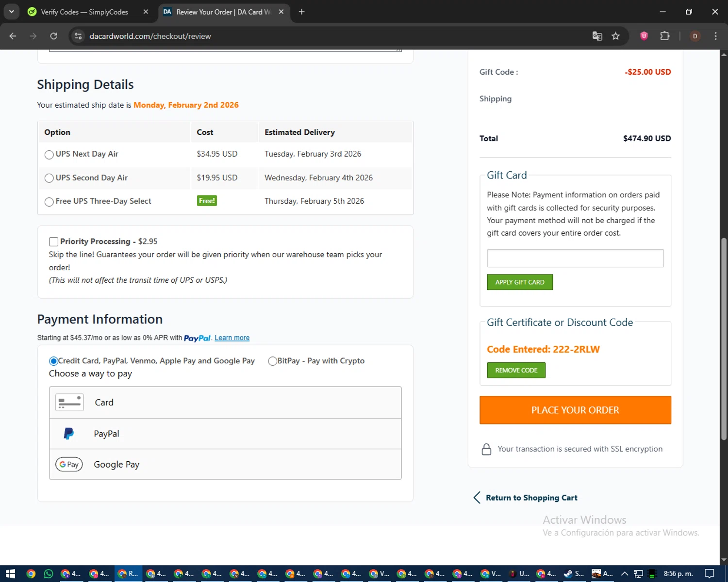728x582 pixels.
Task: Open a new browser tab
Action: (x=301, y=12)
